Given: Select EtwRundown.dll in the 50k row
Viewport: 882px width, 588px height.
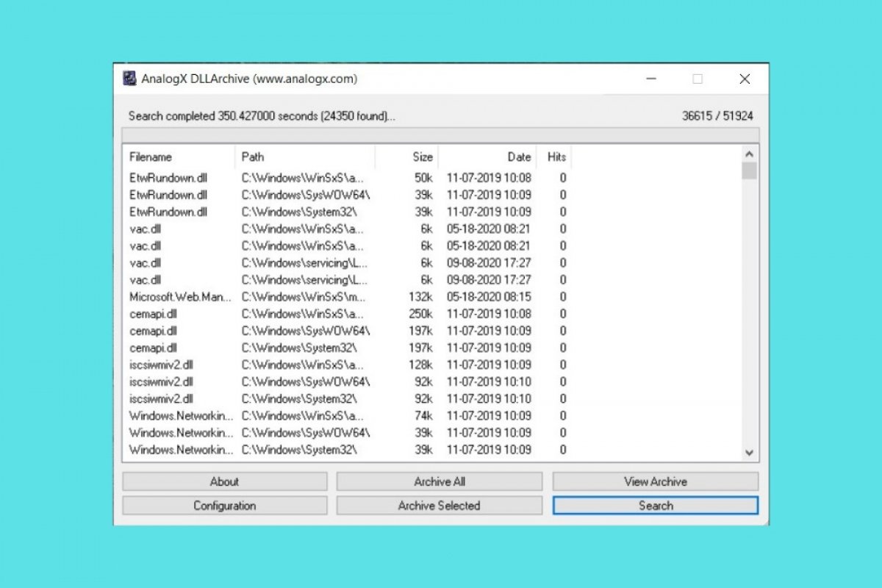Looking at the screenshot, I should [x=168, y=178].
